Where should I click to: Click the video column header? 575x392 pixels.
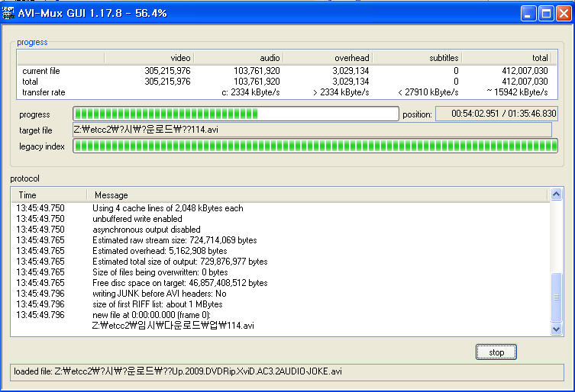pos(149,58)
